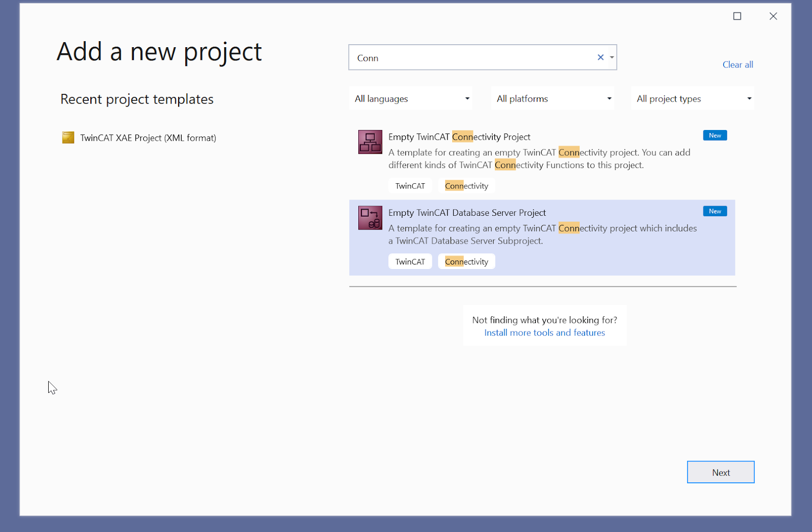Click New badge on Database Server Project
Screen dimensions: 812x532
(715, 211)
